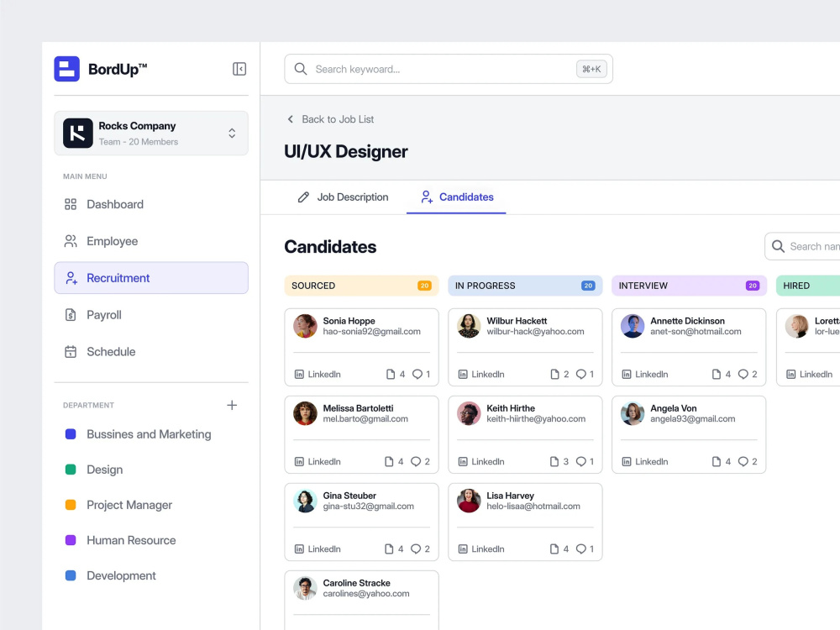This screenshot has height=630, width=840.
Task: Open comments icon on Lisa Harvey card
Action: click(580, 549)
